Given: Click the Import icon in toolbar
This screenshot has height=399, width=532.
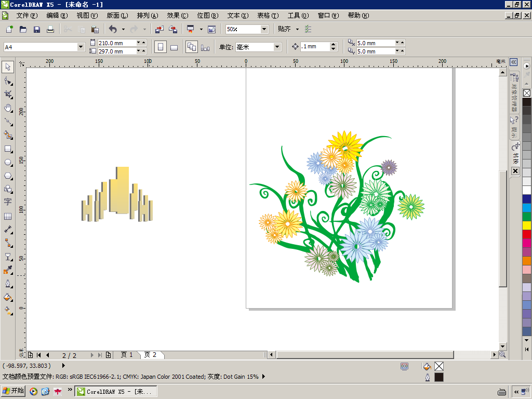Looking at the screenshot, I should pyautogui.click(x=159, y=30).
